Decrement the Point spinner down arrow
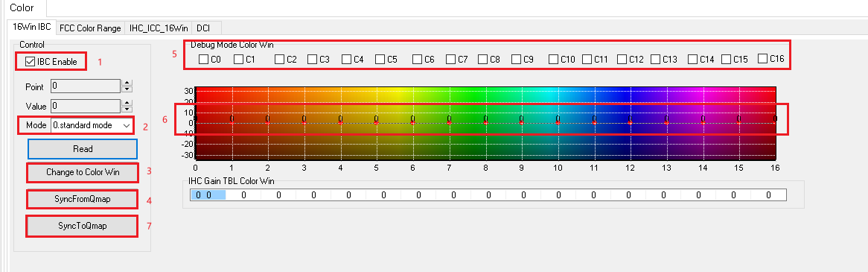The width and height of the screenshot is (868, 272). click(127, 89)
